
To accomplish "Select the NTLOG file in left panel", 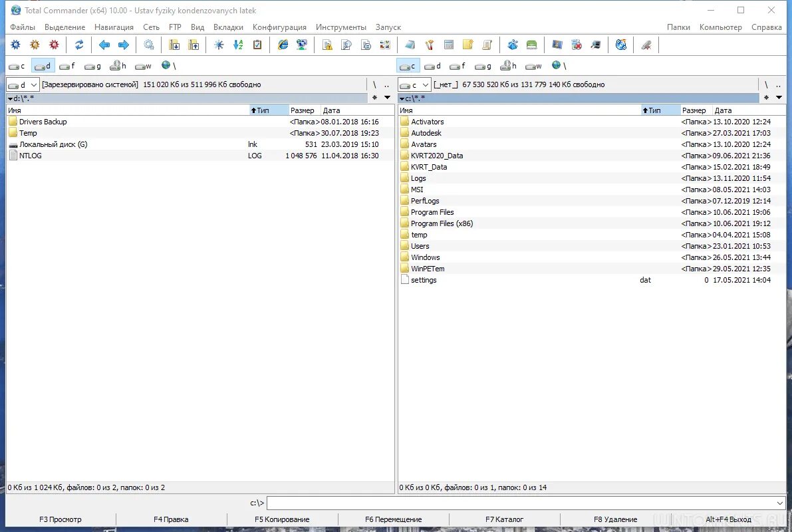I will pos(201,156).
